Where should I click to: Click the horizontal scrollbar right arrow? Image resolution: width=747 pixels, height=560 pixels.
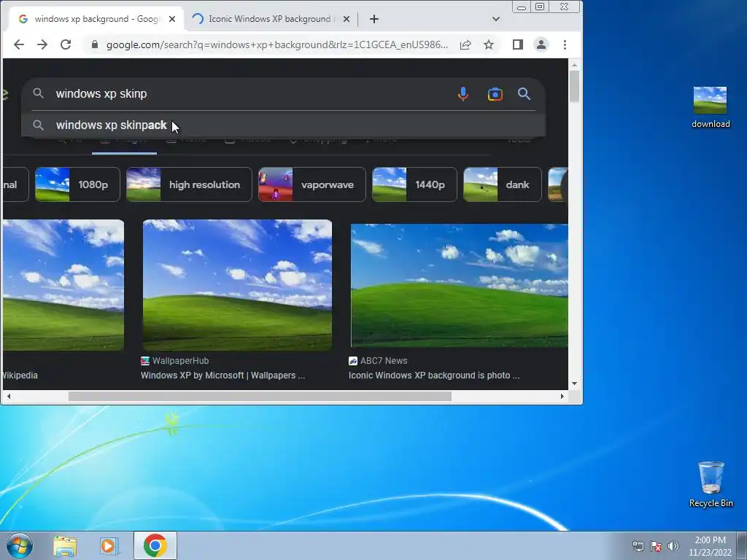(562, 396)
